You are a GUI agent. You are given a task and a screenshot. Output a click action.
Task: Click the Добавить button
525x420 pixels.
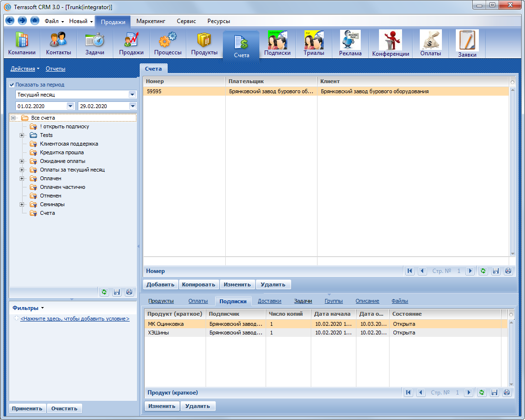[160, 284]
